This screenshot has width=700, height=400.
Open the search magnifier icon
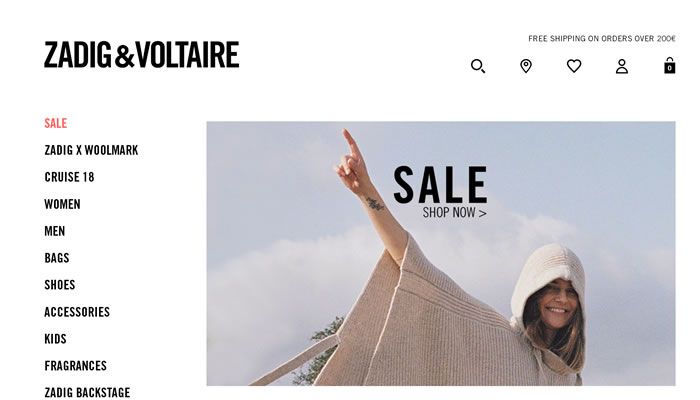pyautogui.click(x=478, y=66)
